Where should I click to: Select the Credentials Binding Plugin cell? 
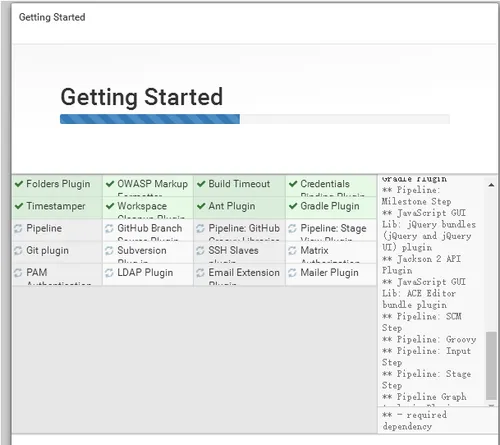[x=331, y=186]
